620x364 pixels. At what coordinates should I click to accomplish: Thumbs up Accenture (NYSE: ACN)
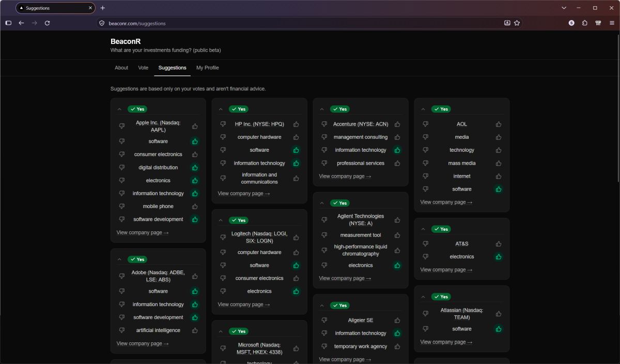pyautogui.click(x=397, y=124)
